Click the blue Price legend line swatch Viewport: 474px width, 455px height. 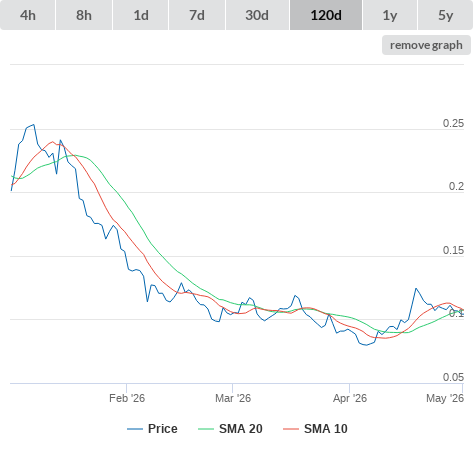(135, 429)
